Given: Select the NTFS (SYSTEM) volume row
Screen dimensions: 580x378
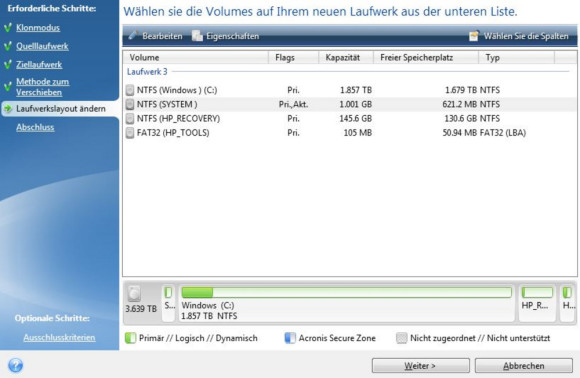Looking at the screenshot, I should click(350, 104).
